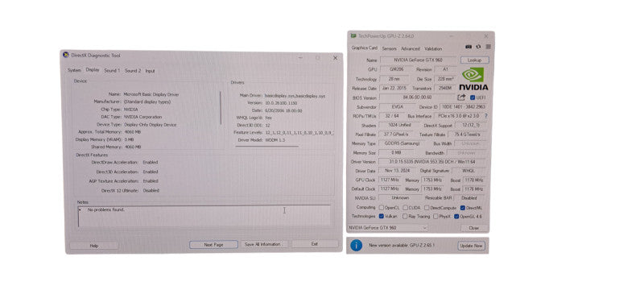The width and height of the screenshot is (644, 290).
Task: Click vertical scrollbar in Device panel
Action: click(221, 108)
